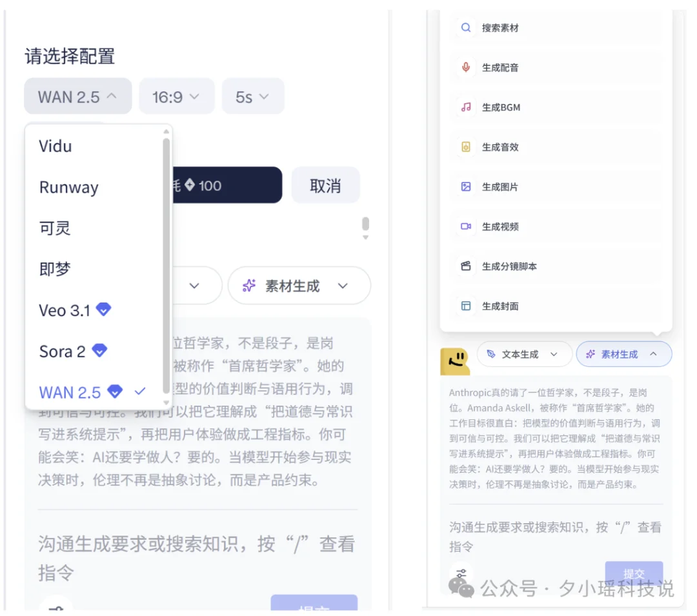
Task: Click the sound effect icon next to 生成音效
Action: pyautogui.click(x=465, y=147)
